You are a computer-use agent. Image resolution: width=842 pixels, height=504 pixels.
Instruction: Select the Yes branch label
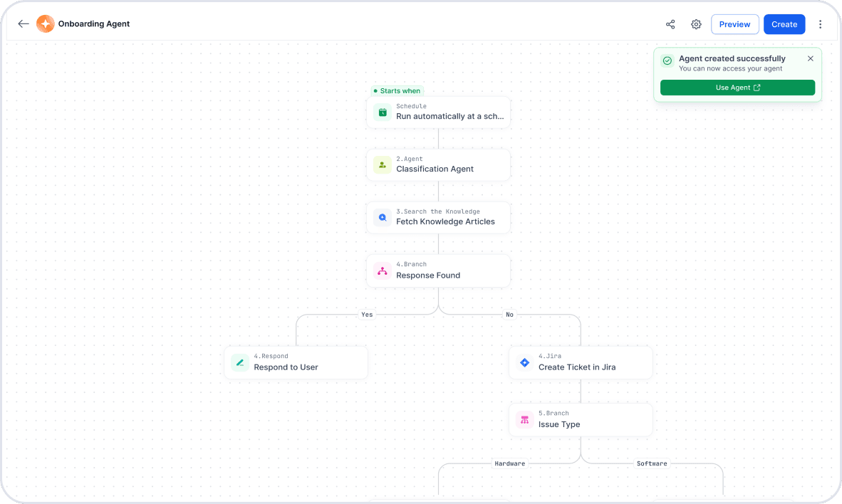(367, 315)
